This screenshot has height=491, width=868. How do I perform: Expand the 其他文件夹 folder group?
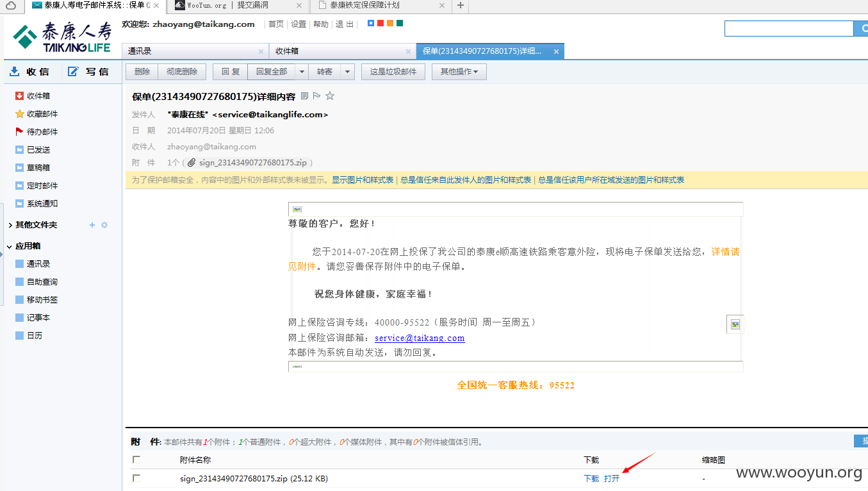click(10, 225)
